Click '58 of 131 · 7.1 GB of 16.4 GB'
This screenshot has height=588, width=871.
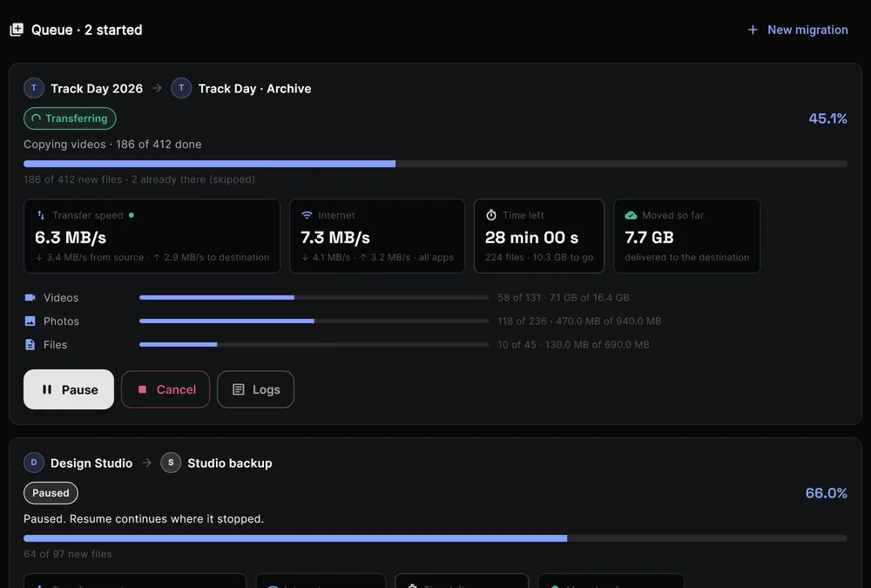pyautogui.click(x=564, y=297)
